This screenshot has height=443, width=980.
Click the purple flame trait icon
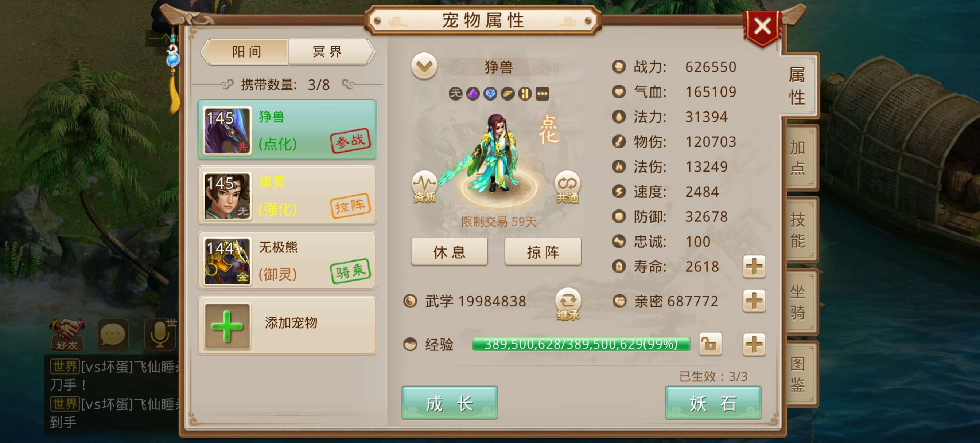click(x=472, y=94)
